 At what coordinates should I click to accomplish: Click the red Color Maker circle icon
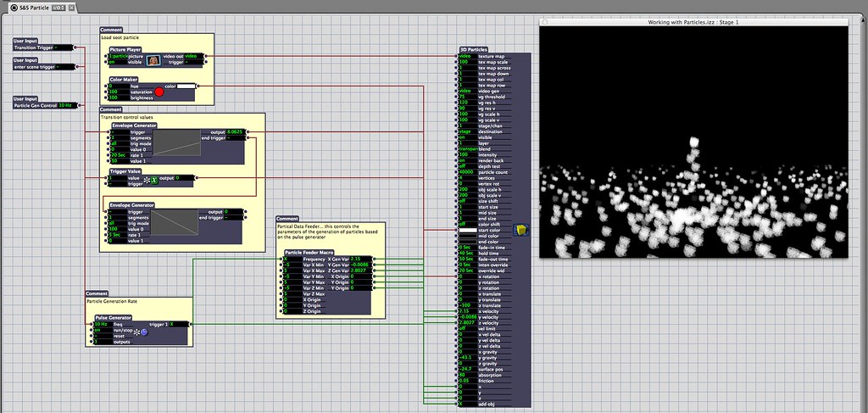click(159, 92)
